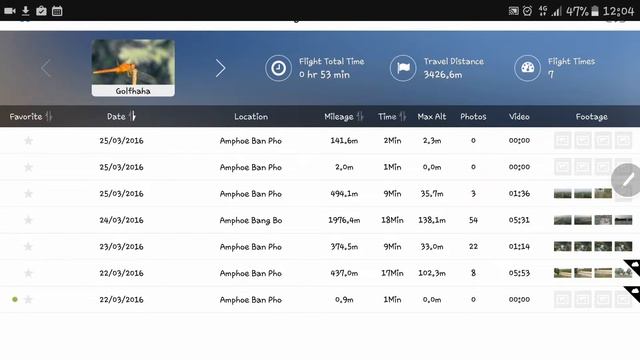This screenshot has height=360, width=640.
Task: Favorite the 0.9m flight with its star
Action: 28,300
